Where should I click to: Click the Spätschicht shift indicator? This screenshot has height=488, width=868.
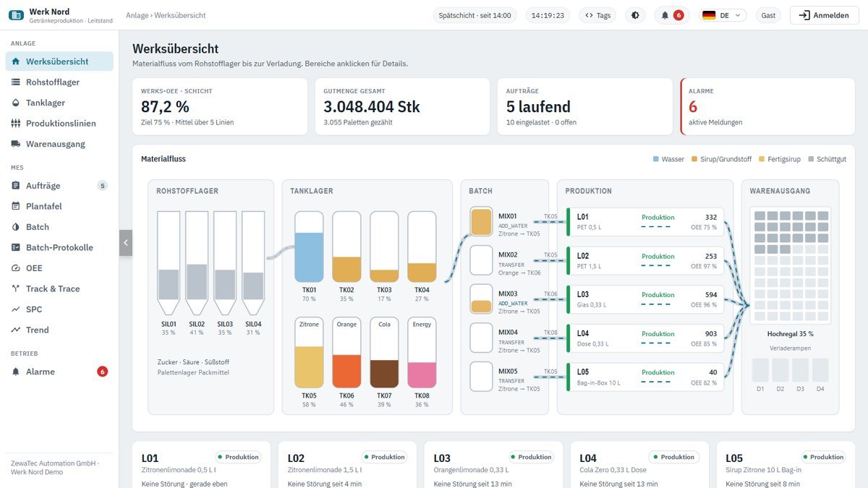[x=475, y=15]
